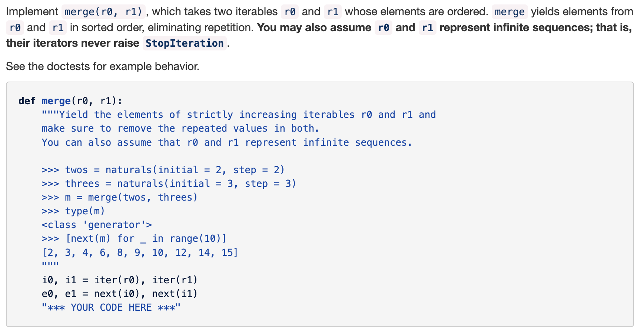The height and width of the screenshot is (333, 644).
Task: Click the output list starting with '[2, 3, 4'
Action: [140, 253]
